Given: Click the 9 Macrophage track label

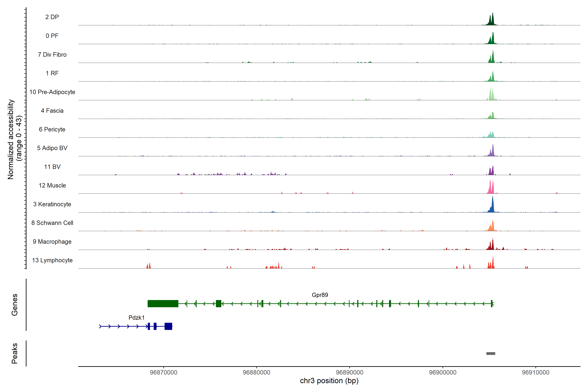Looking at the screenshot, I should [52, 242].
